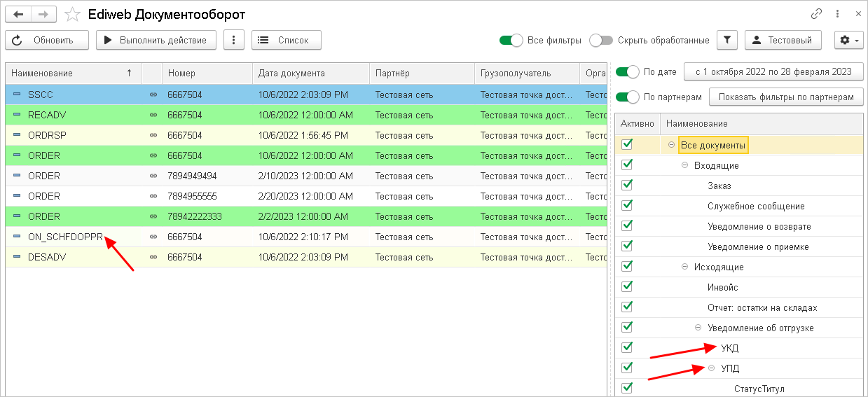Viewport: 868px width, 397px height.
Task: Collapse the Входящие tree node
Action: pyautogui.click(x=685, y=165)
